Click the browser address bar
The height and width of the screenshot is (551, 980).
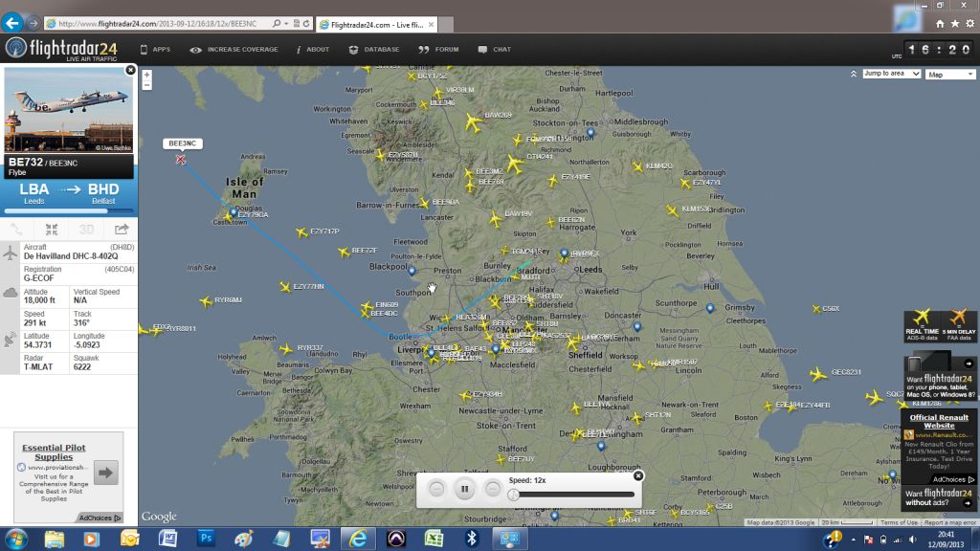163,24
